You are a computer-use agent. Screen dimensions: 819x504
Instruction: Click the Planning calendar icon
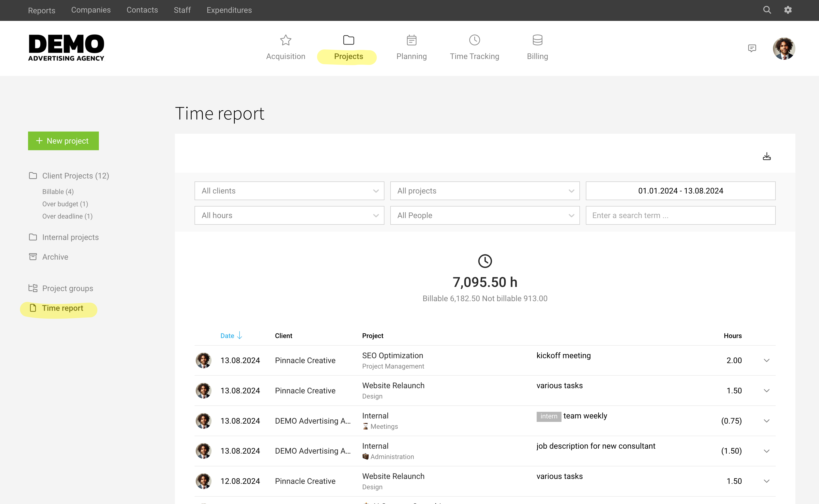(411, 40)
